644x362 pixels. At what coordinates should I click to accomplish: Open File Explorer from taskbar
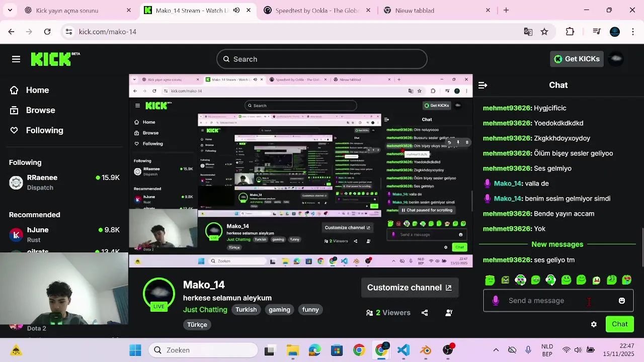(292, 350)
